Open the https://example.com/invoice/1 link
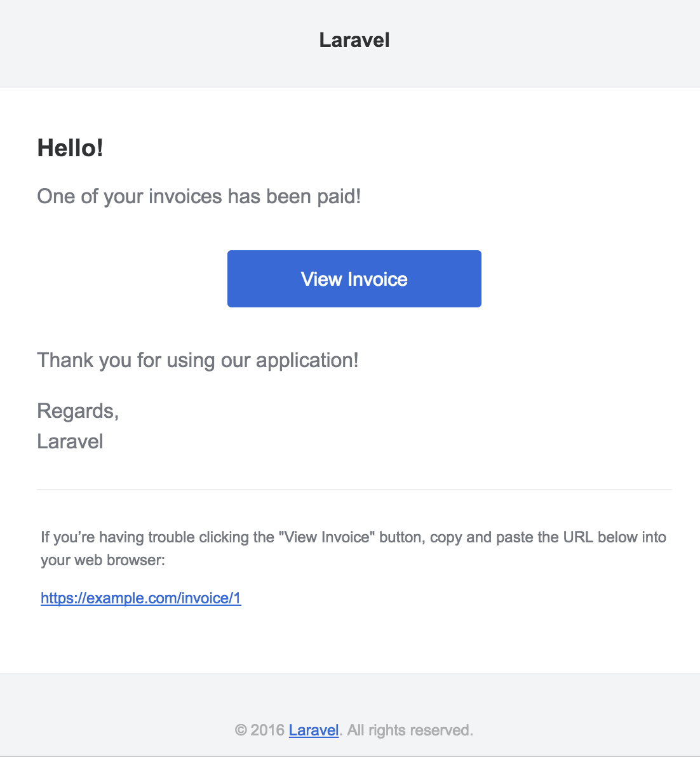The image size is (700, 757). (x=140, y=598)
